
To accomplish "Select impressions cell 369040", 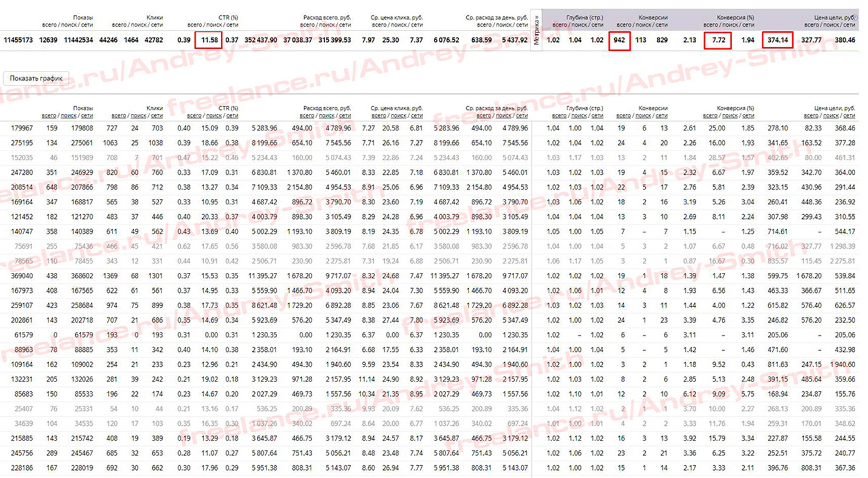I will pos(22,275).
